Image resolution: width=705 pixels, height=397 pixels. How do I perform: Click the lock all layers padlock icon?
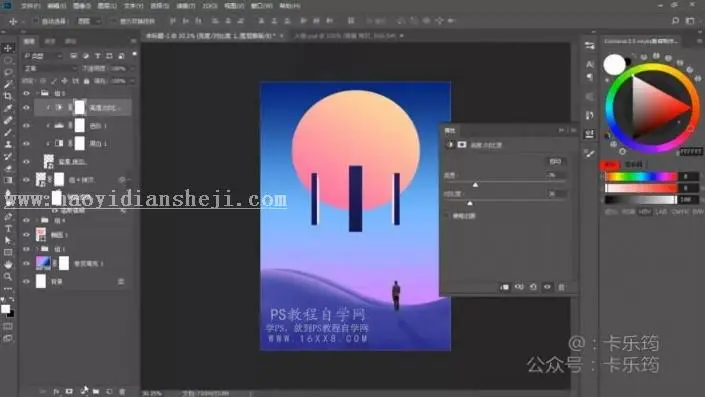tap(87, 81)
